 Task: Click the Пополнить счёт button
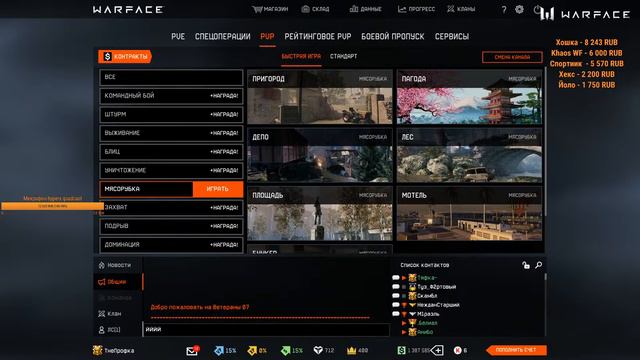(516, 350)
